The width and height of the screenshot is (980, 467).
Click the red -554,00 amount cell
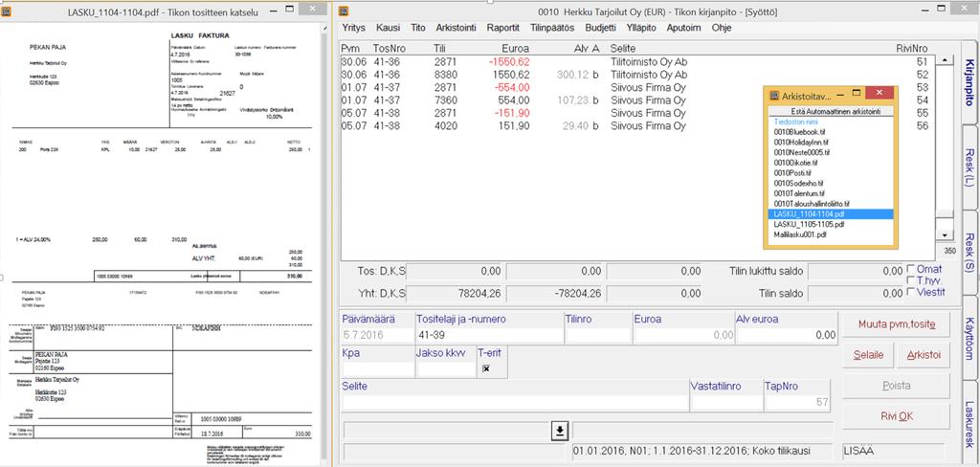coord(514,87)
